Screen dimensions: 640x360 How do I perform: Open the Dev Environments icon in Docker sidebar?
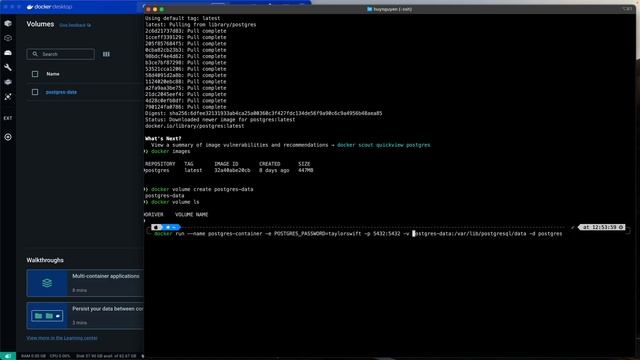tap(8, 82)
